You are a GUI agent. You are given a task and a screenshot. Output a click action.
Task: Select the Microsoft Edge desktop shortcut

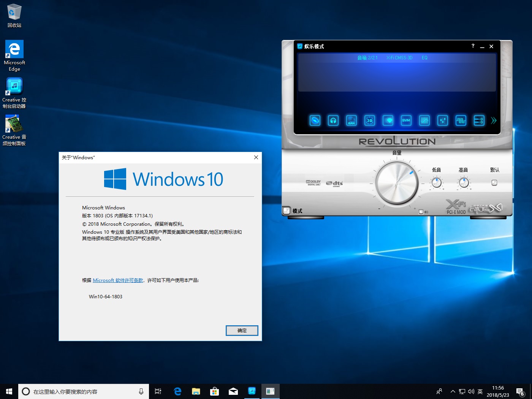tap(14, 56)
